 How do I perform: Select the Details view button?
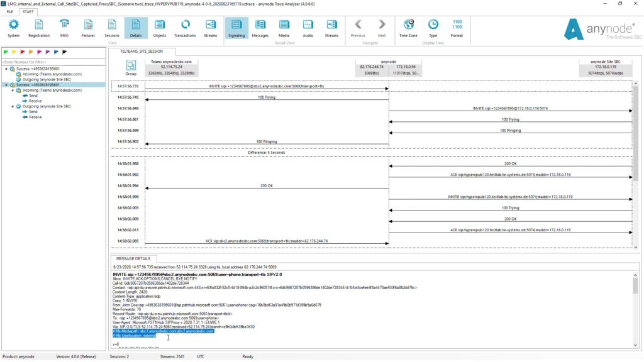click(136, 28)
